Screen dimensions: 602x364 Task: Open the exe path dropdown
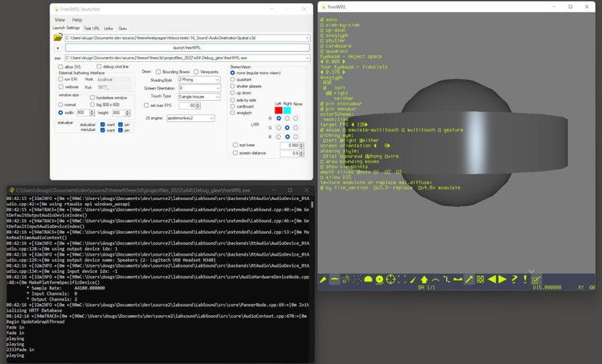tap(307, 58)
